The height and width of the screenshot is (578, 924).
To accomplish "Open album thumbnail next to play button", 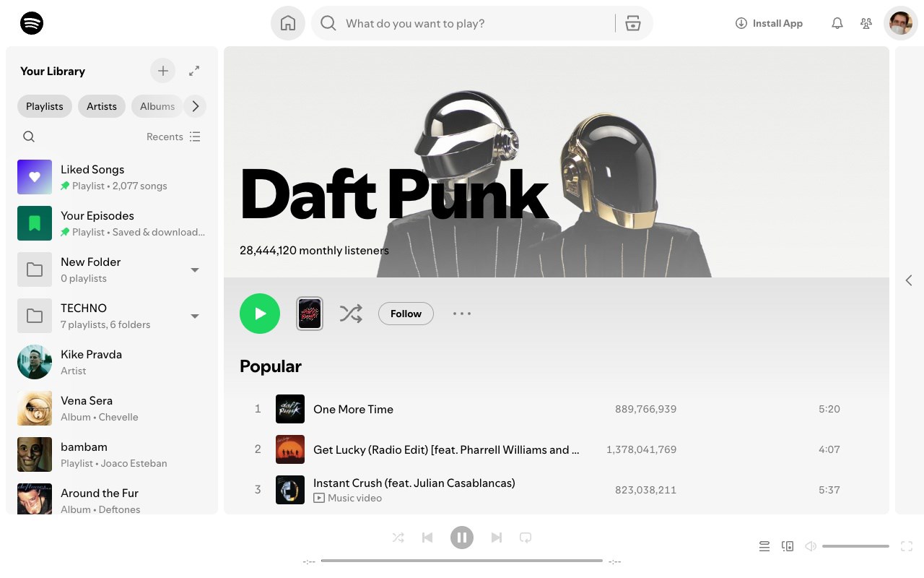I will 310,314.
